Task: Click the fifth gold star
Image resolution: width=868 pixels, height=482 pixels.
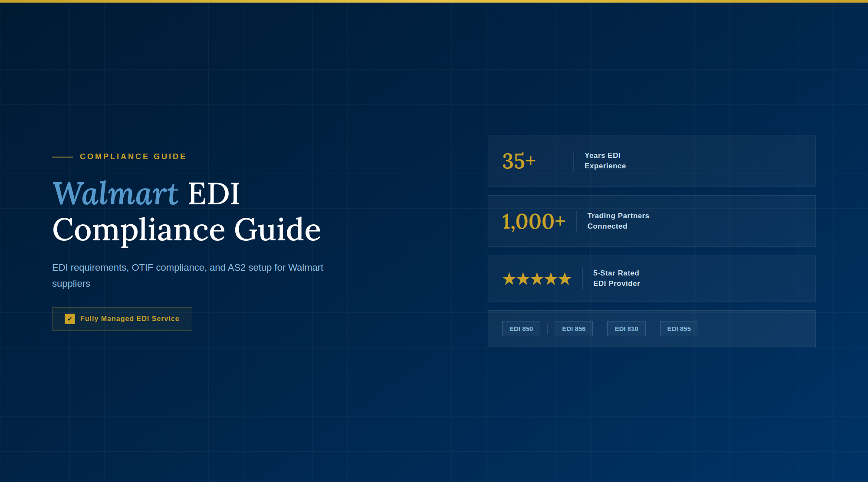Action: point(565,279)
